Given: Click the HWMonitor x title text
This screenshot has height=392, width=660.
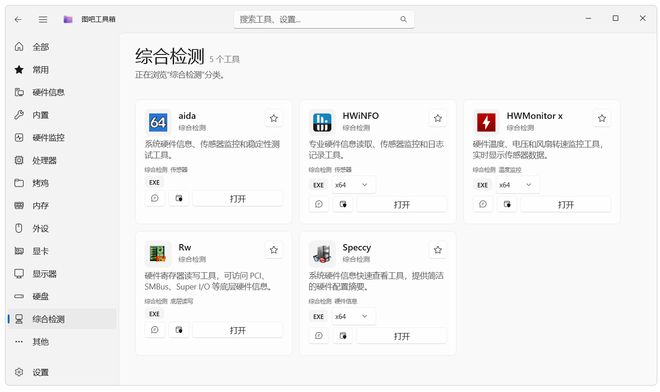Looking at the screenshot, I should pyautogui.click(x=535, y=116).
